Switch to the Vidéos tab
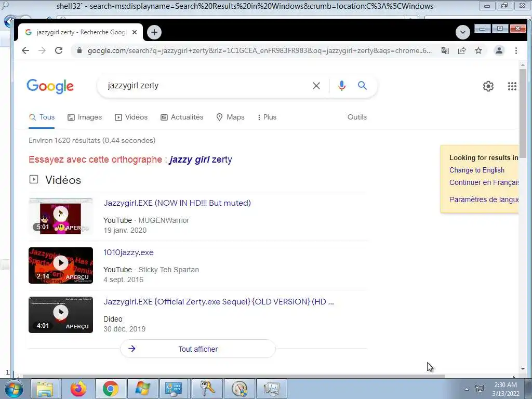532x399 pixels. [131, 117]
